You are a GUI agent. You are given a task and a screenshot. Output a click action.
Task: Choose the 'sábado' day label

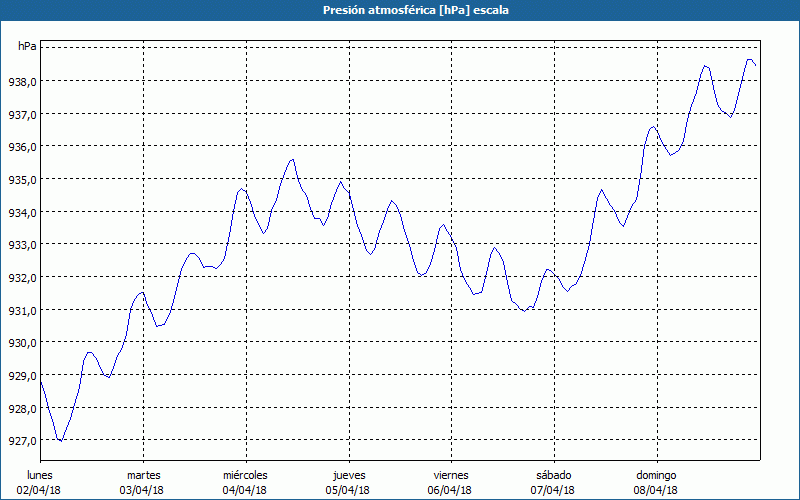[x=554, y=475]
